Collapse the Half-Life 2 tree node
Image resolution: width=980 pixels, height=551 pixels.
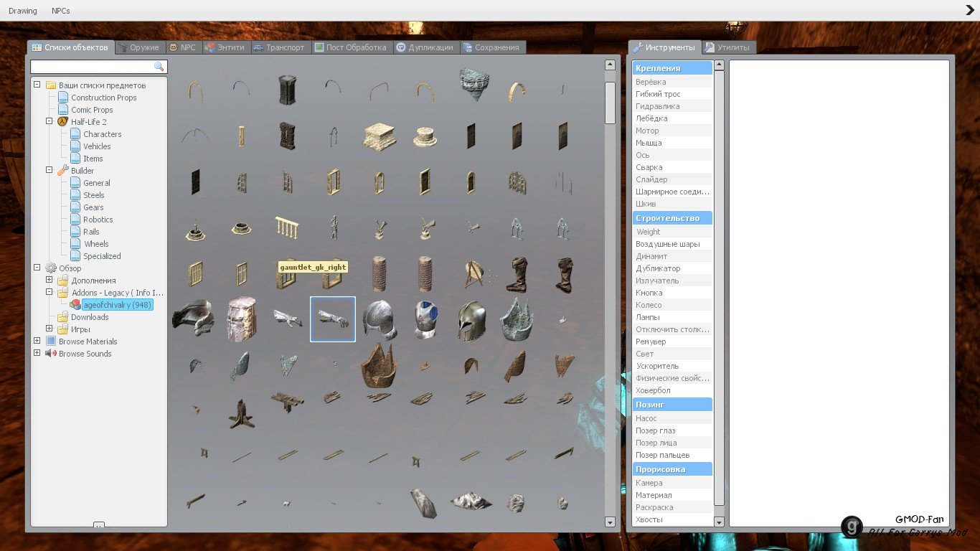tap(50, 121)
